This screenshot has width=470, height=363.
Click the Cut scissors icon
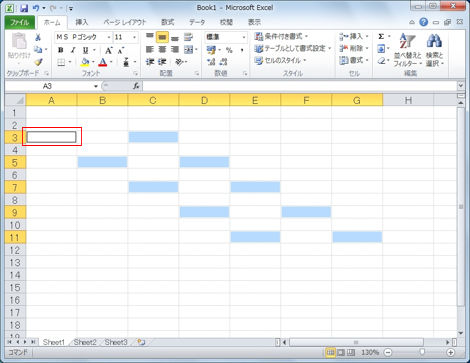(38, 38)
